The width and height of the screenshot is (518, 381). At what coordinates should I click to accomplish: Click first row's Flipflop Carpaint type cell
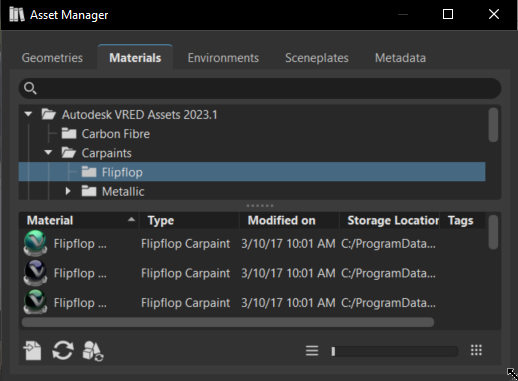[185, 244]
